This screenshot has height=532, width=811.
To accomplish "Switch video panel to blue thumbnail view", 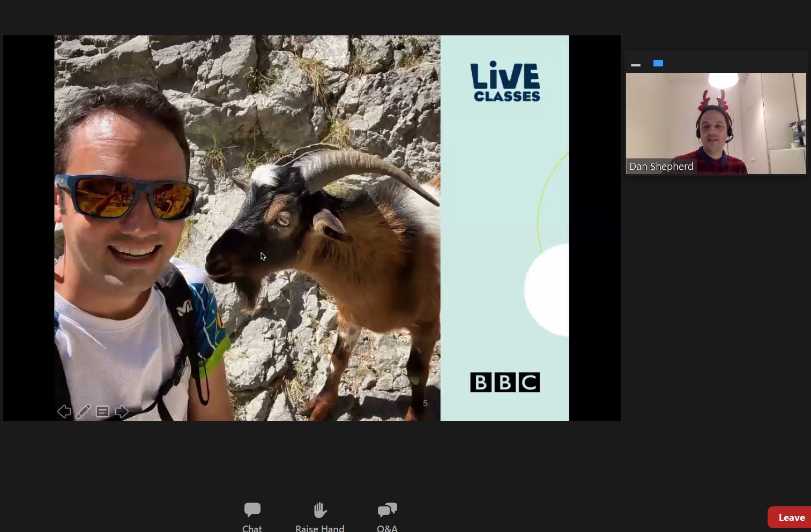I will (658, 63).
